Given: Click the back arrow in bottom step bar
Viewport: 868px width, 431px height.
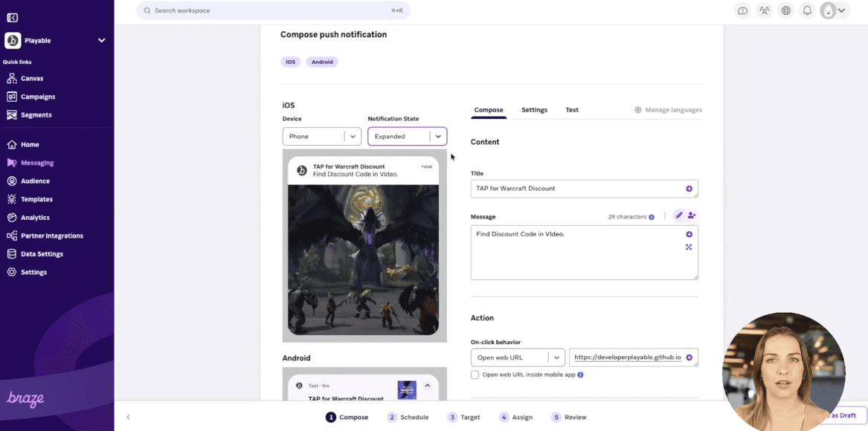Looking at the screenshot, I should (x=128, y=417).
